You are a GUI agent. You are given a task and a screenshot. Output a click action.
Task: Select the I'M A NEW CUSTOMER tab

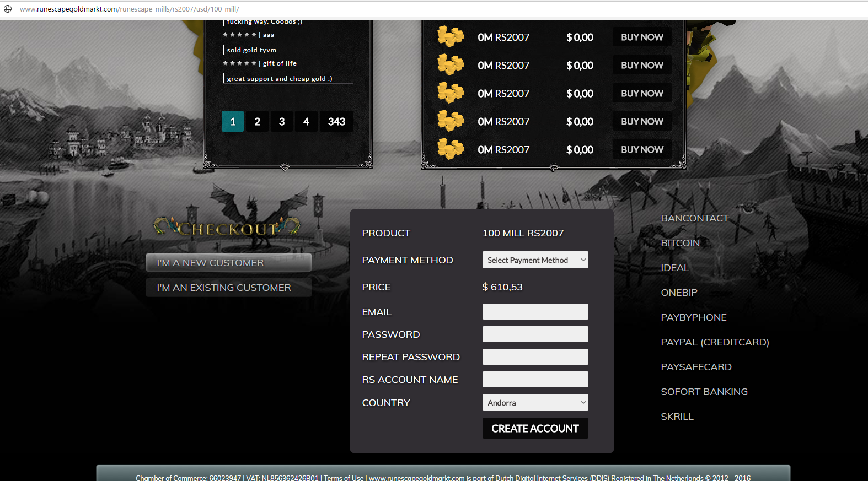click(x=229, y=263)
